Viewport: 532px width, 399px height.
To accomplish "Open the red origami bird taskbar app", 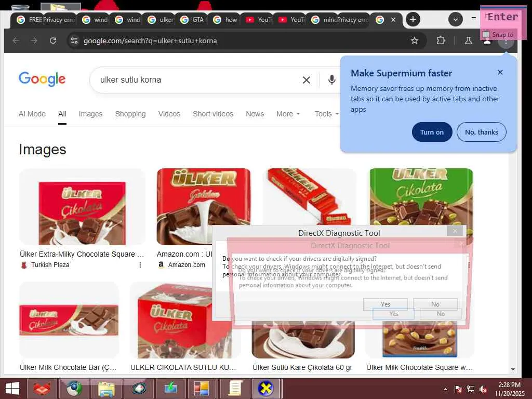I will (x=43, y=389).
